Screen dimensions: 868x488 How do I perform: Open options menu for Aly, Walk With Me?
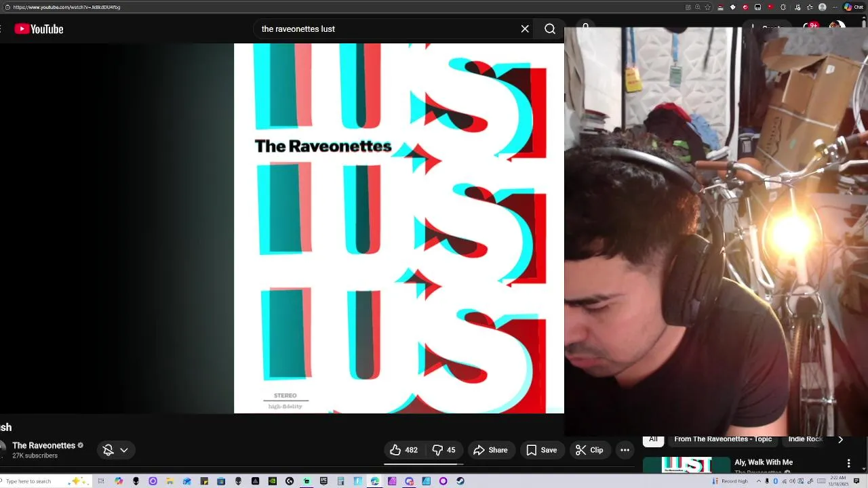click(x=848, y=463)
